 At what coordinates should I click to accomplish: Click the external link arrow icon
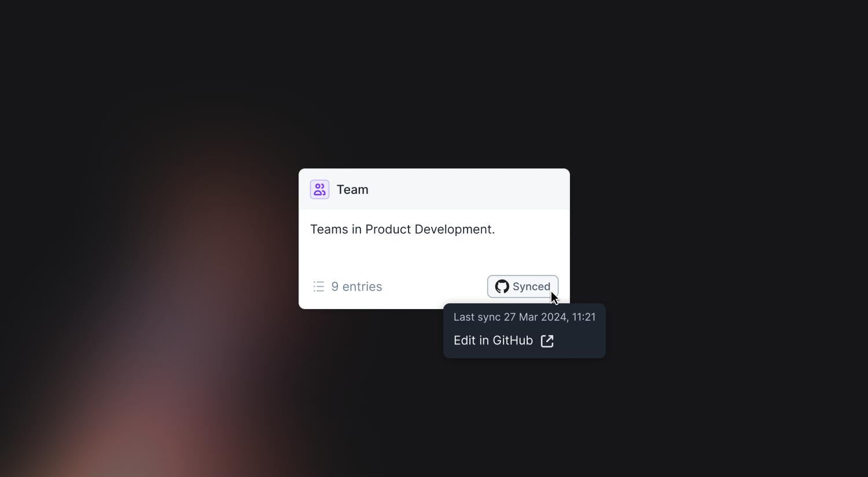pyautogui.click(x=547, y=341)
